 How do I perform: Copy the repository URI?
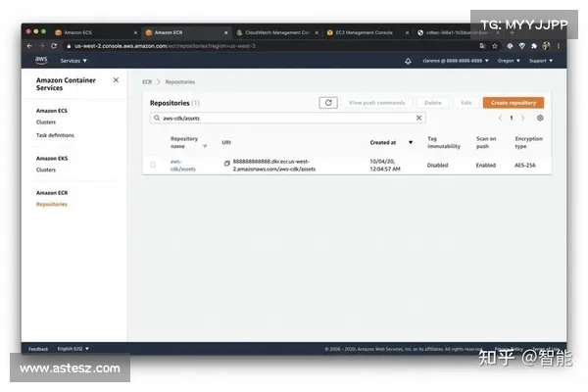pos(227,164)
